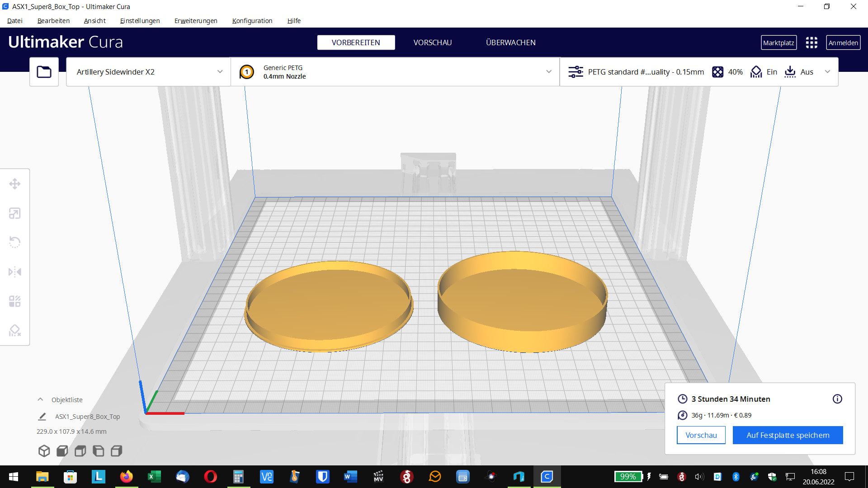Image resolution: width=868 pixels, height=488 pixels.
Task: Select the Scale tool
Action: [15, 213]
